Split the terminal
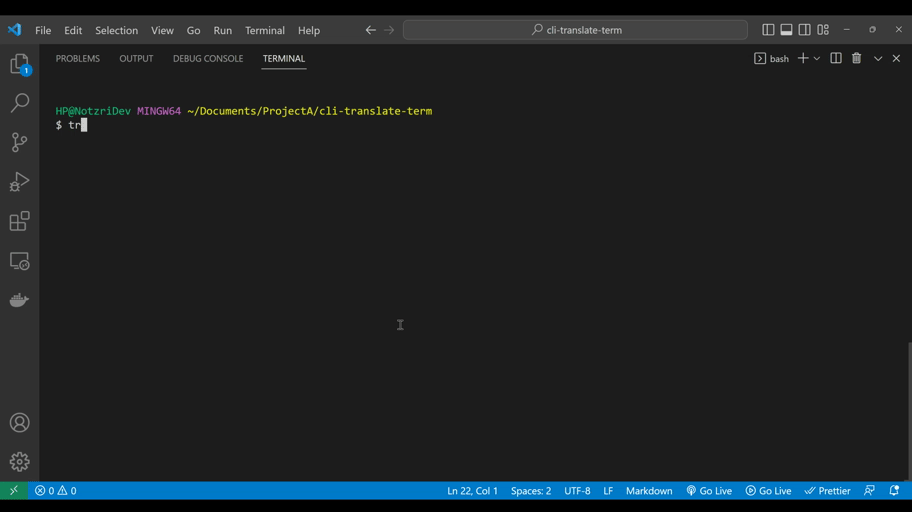Image resolution: width=912 pixels, height=512 pixels. pos(836,58)
